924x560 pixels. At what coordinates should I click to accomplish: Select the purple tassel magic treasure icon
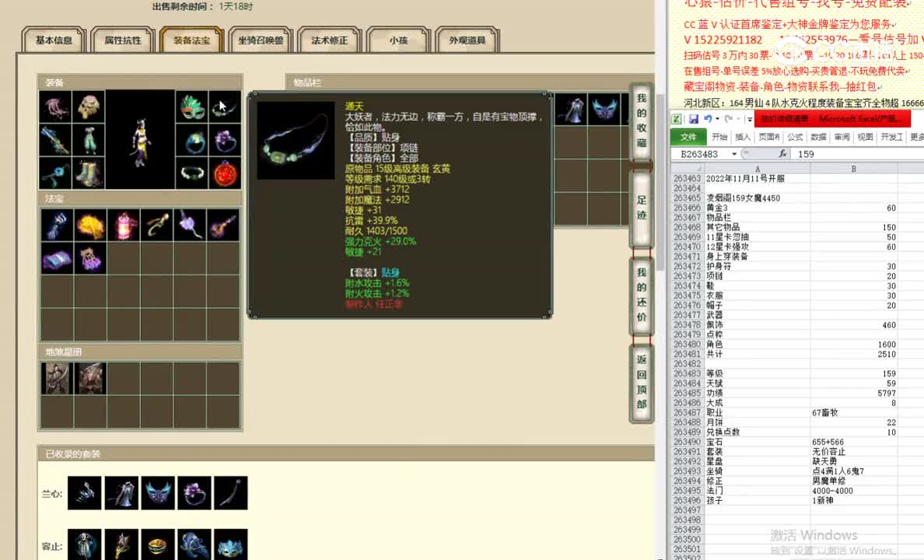click(190, 226)
